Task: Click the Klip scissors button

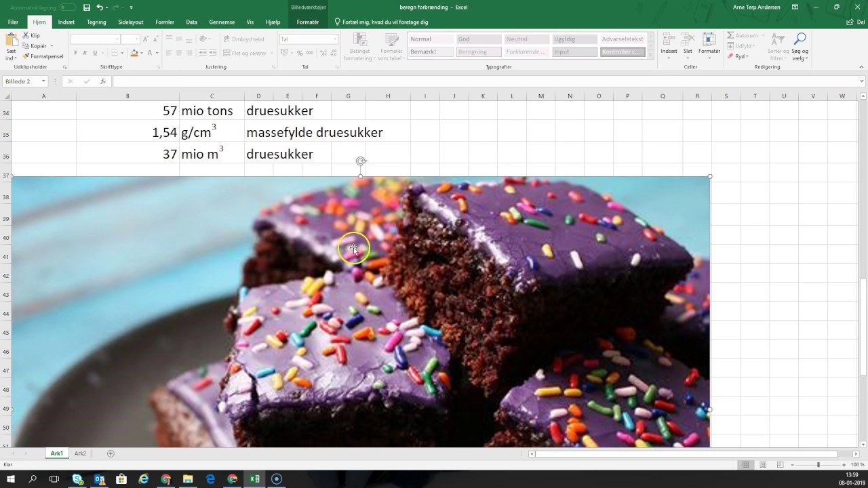Action: (32, 35)
